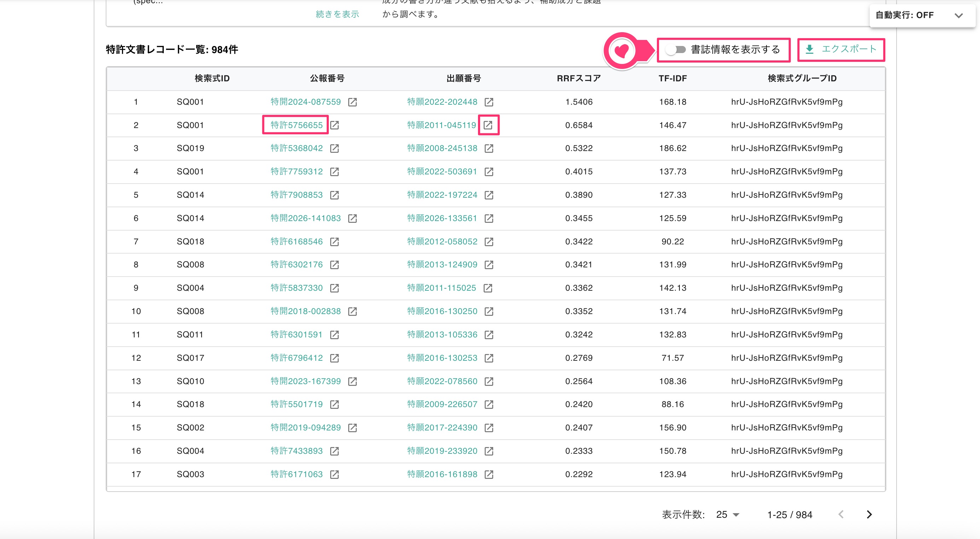
Task: Open publication 特開2024-087559
Action: point(305,102)
